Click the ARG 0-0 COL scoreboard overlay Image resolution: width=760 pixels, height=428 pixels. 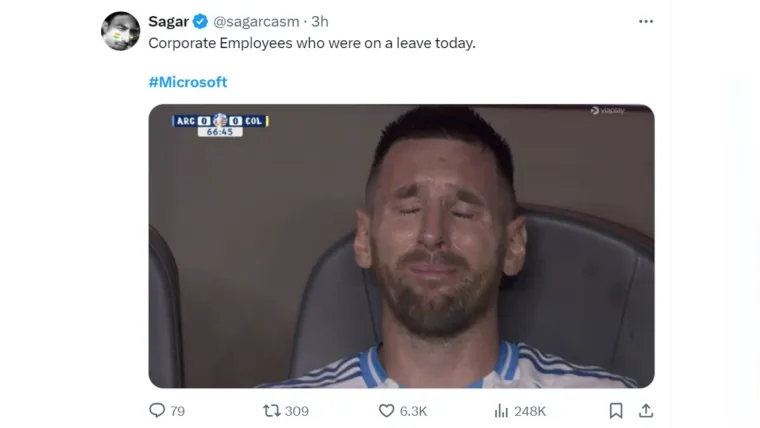[x=220, y=124]
